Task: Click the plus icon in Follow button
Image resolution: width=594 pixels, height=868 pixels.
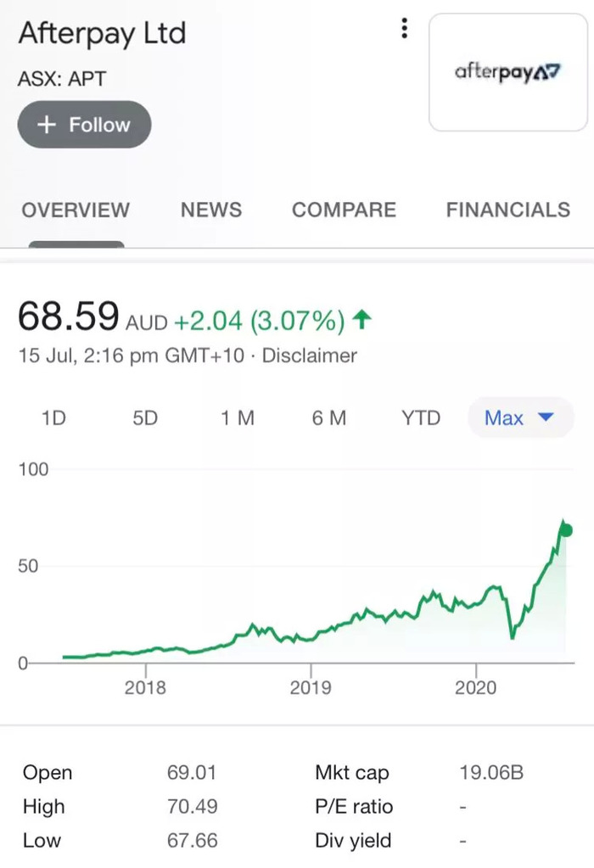Action: [x=47, y=125]
